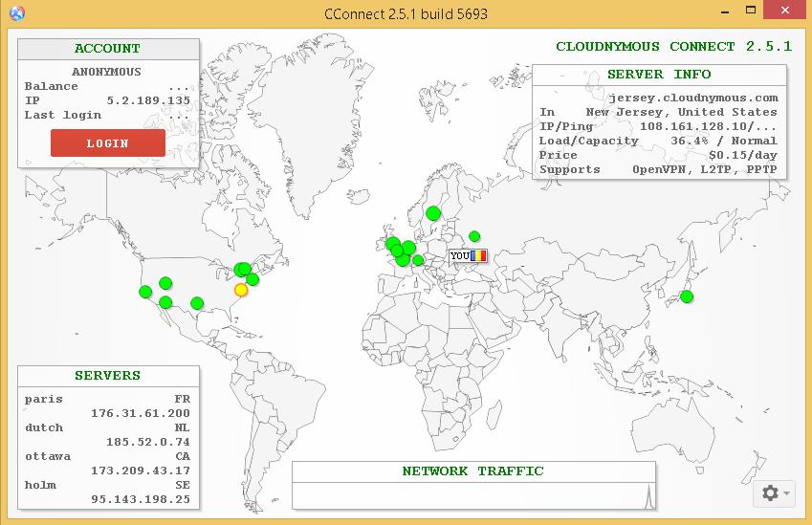Choose the ottawa CA server row
This screenshot has height=525, width=812.
pos(108,464)
